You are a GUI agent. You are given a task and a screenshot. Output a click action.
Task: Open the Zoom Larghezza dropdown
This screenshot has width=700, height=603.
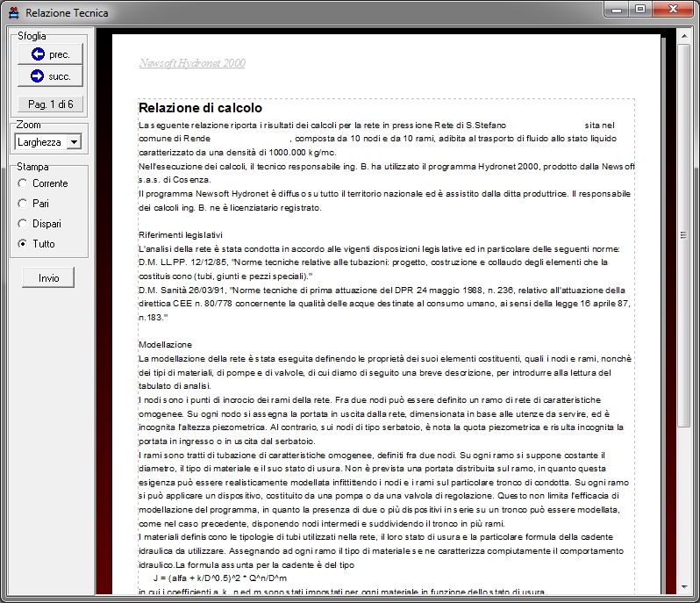pyautogui.click(x=74, y=142)
